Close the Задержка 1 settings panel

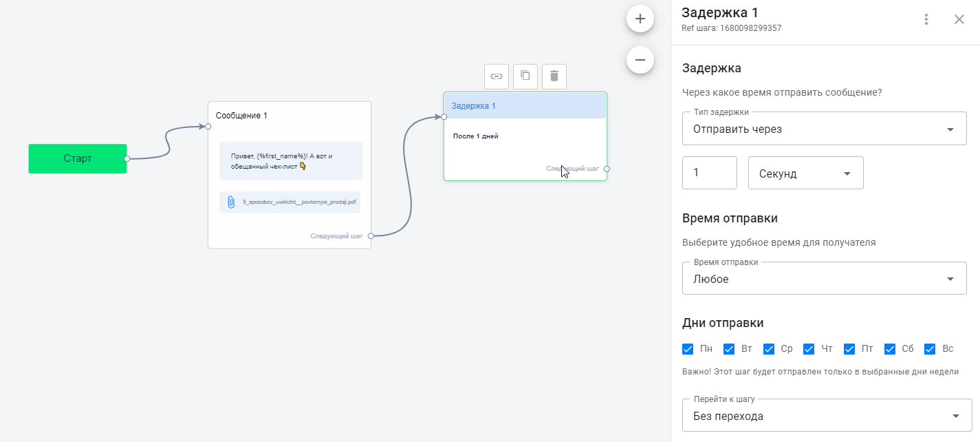point(959,19)
